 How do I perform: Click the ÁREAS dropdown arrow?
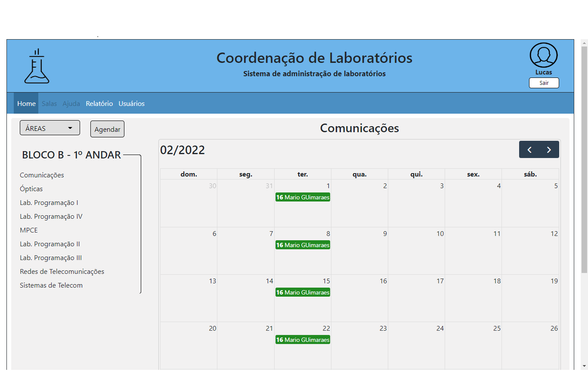pos(71,127)
